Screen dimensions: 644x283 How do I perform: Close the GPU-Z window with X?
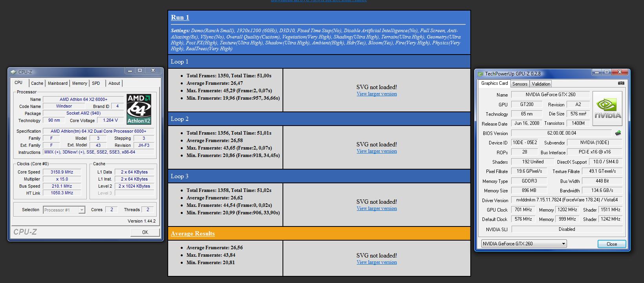click(620, 72)
